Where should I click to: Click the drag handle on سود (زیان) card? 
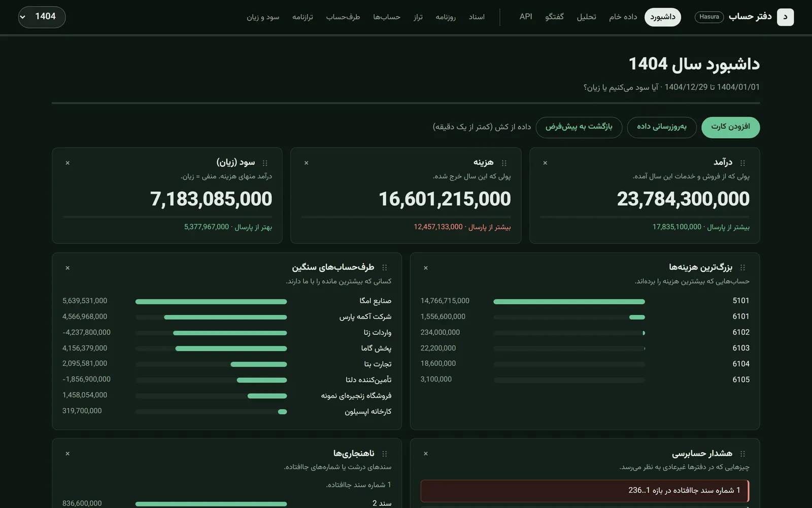265,163
